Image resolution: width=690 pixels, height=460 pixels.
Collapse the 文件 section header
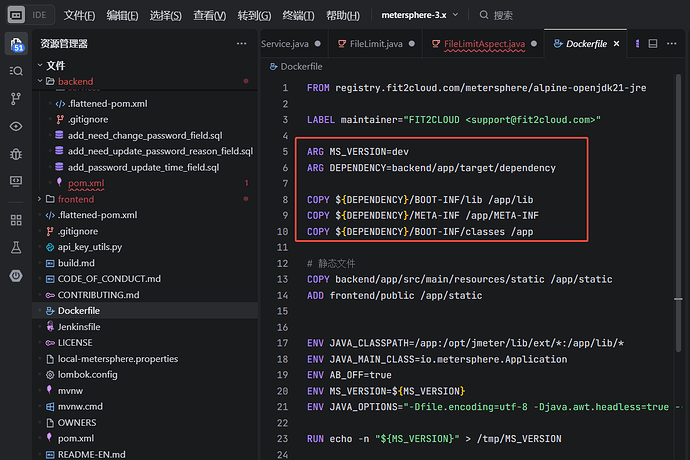55,65
